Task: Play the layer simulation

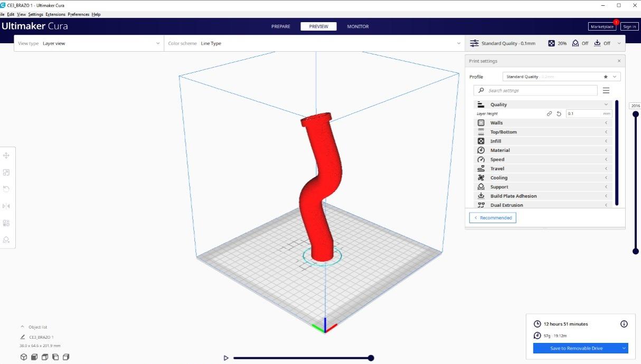Action: tap(226, 358)
